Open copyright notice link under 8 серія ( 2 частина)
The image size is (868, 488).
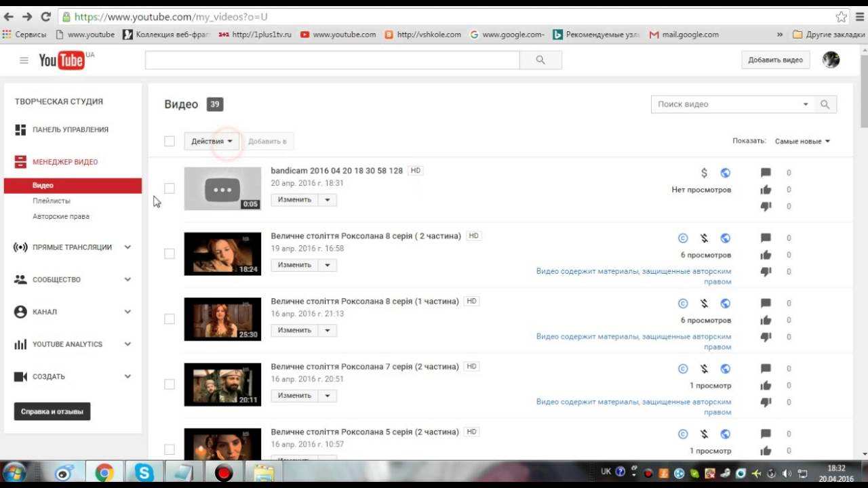click(x=633, y=277)
